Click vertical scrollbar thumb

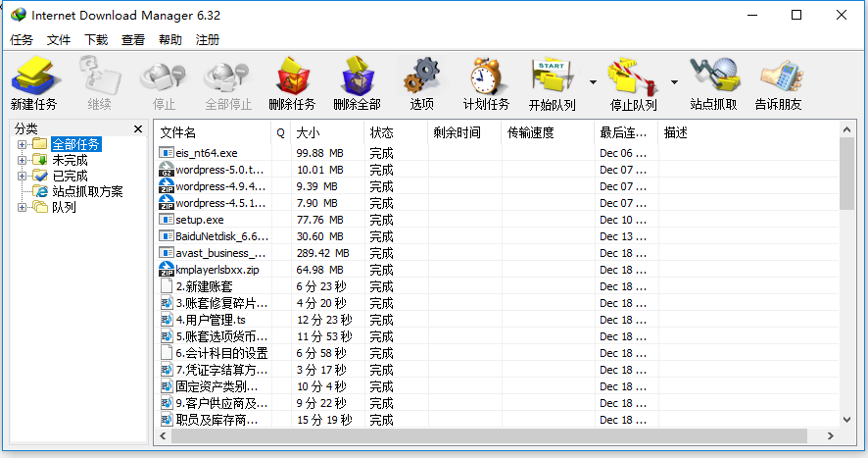pyautogui.click(x=846, y=174)
